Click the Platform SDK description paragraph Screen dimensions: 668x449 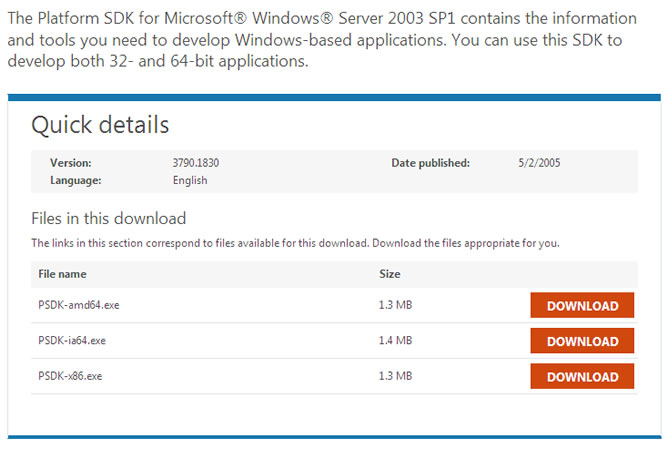(322, 40)
